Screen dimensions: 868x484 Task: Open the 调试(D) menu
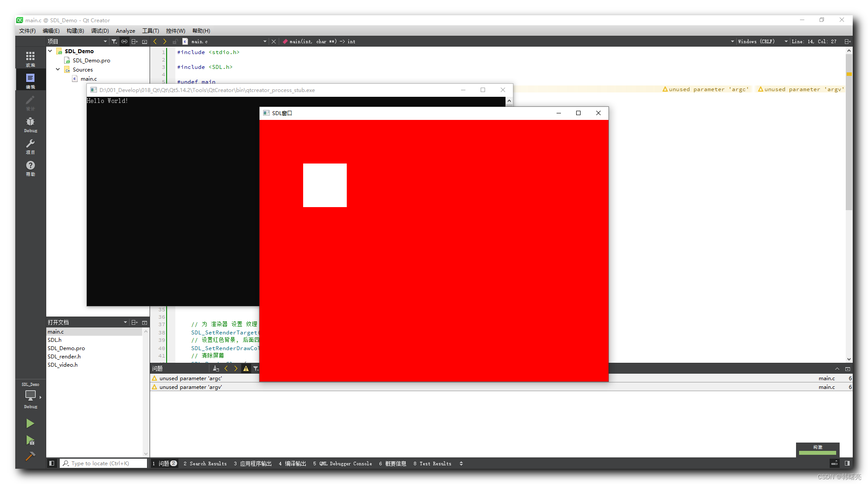[x=100, y=31]
